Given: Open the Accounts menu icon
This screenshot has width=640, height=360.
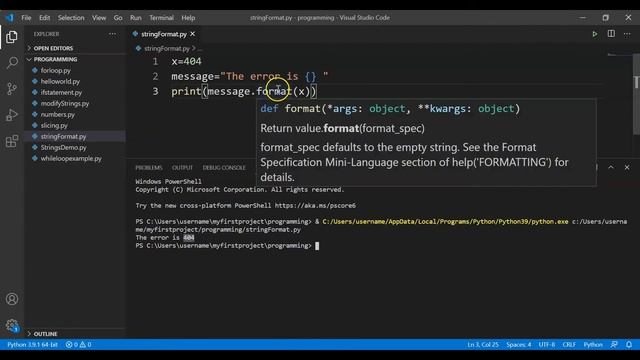Looking at the screenshot, I should coord(12,299).
